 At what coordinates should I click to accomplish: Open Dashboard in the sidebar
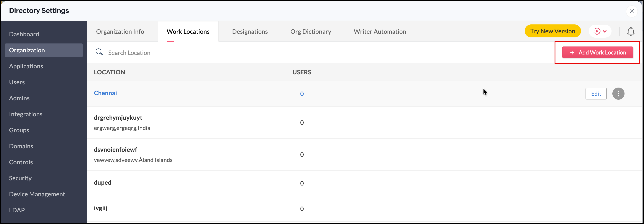pos(24,34)
